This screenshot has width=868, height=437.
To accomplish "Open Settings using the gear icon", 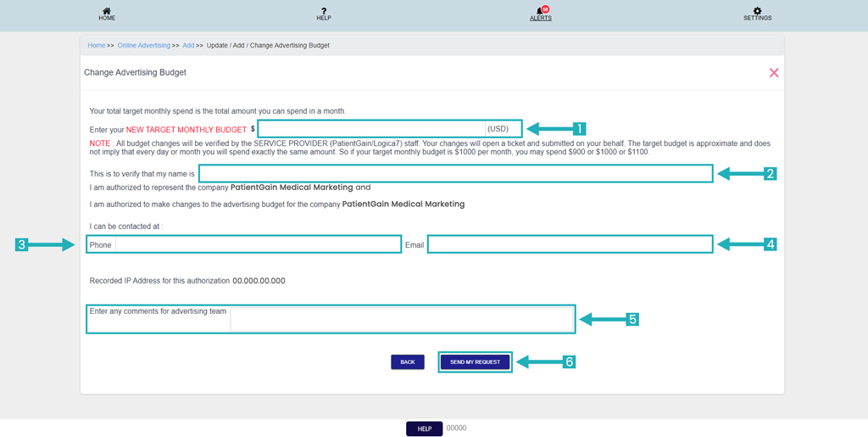I will pos(757,11).
